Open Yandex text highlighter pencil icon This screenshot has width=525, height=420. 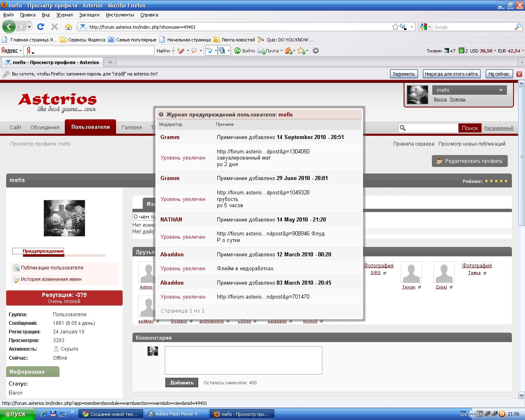(x=181, y=51)
